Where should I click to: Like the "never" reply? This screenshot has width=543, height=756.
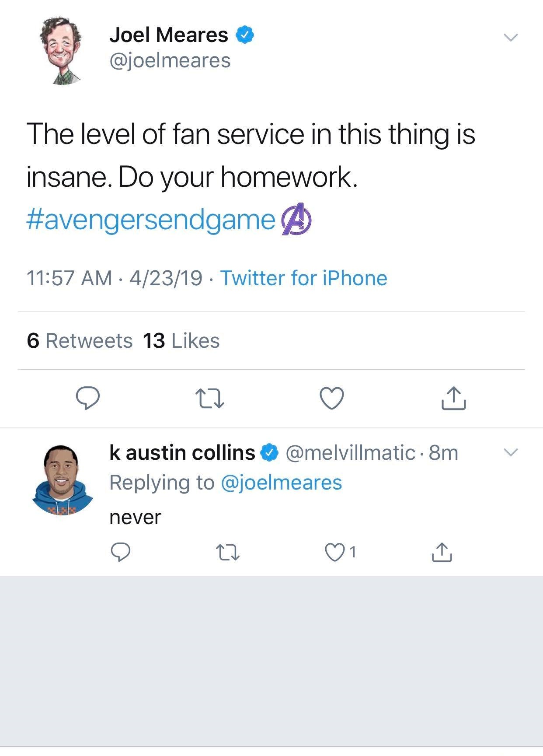pyautogui.click(x=334, y=552)
